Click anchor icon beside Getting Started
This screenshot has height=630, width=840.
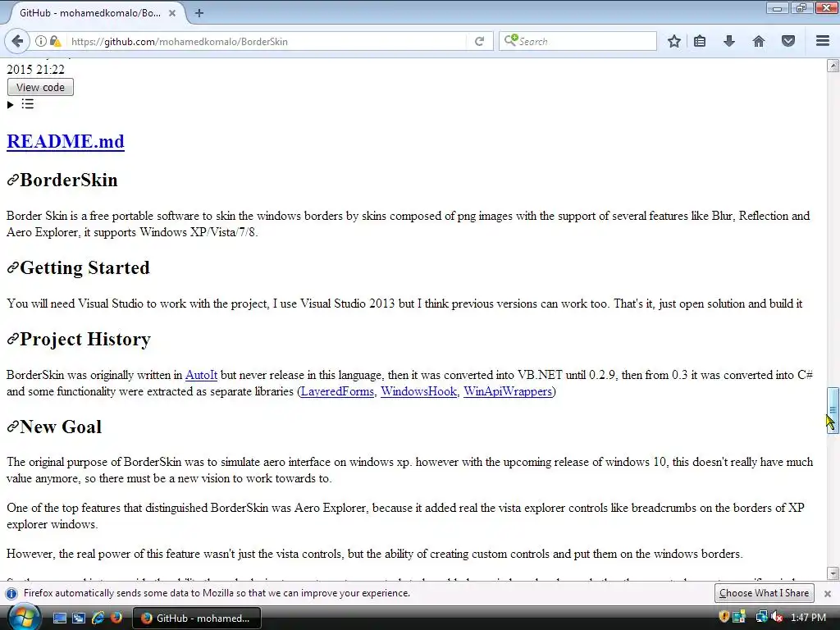pos(13,267)
